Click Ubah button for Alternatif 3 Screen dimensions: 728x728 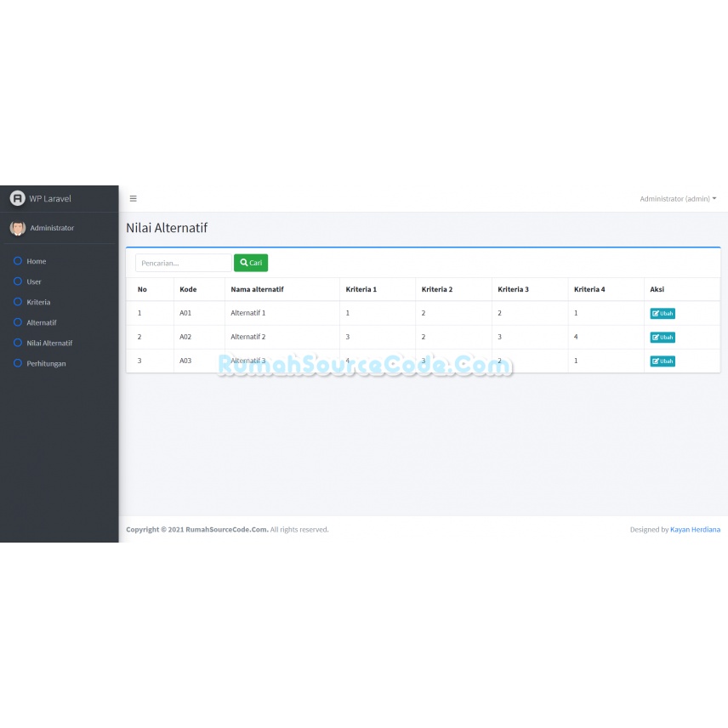[x=663, y=361]
